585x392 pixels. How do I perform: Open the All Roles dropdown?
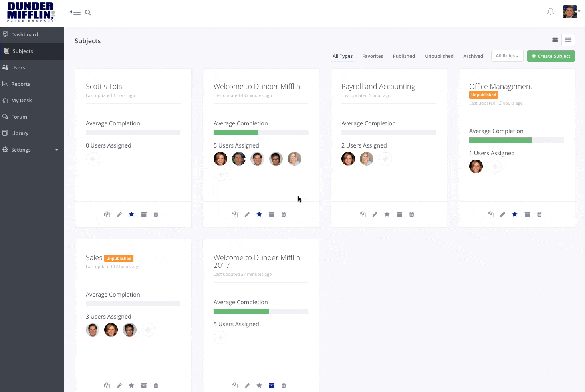pyautogui.click(x=507, y=56)
